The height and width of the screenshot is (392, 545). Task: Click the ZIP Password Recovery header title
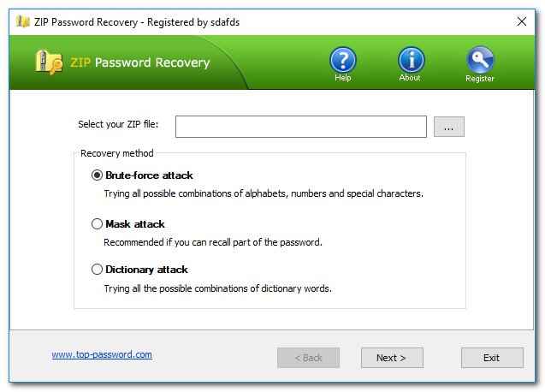tap(140, 62)
